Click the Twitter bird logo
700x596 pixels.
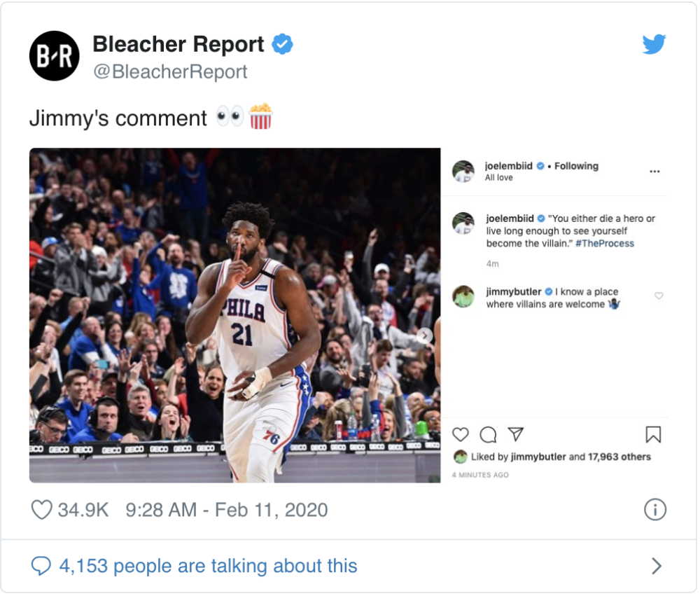[x=654, y=44]
